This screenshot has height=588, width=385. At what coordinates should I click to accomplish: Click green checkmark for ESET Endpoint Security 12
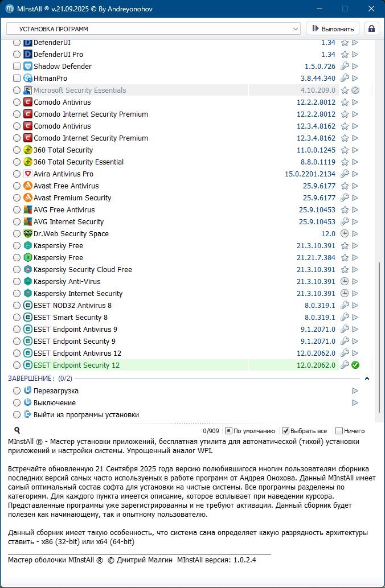click(355, 365)
